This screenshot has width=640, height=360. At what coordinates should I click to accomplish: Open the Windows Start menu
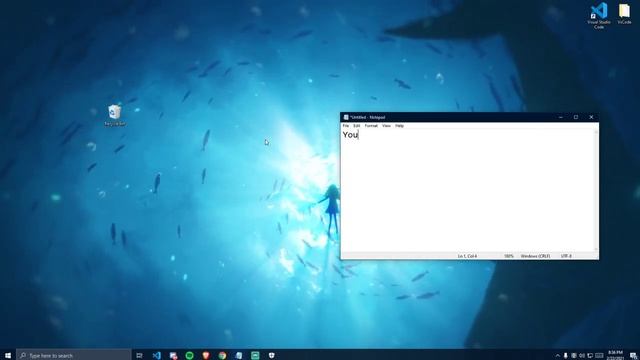8,356
